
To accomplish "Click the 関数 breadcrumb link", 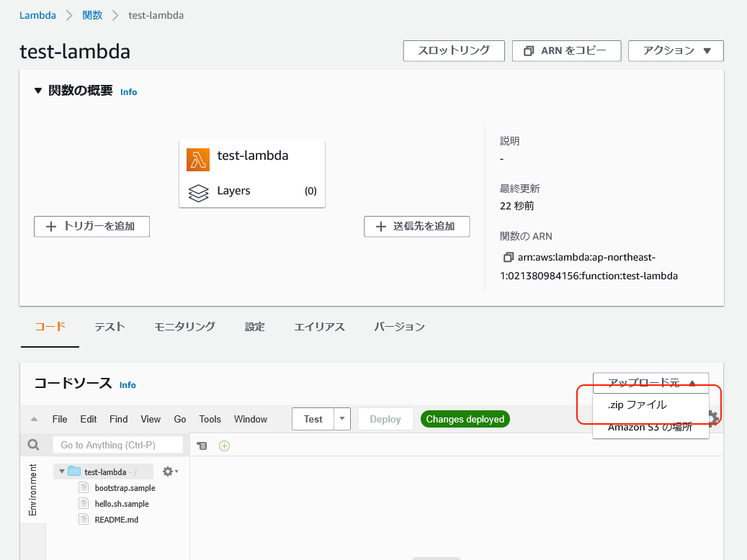I will click(92, 15).
